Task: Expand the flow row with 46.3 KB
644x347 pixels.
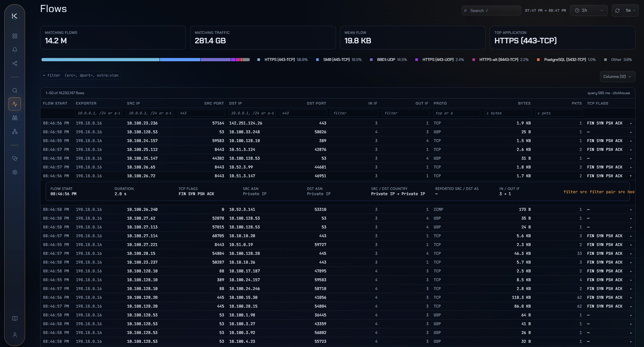Action: (x=631, y=253)
